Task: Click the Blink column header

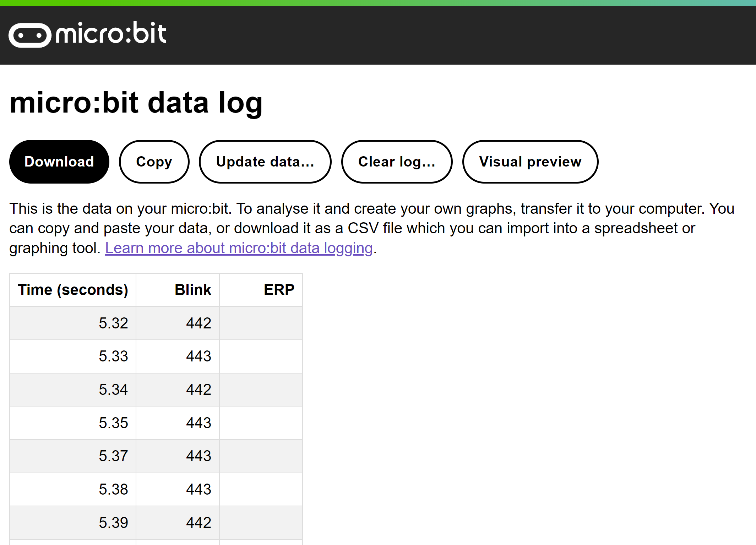Action: 178,290
